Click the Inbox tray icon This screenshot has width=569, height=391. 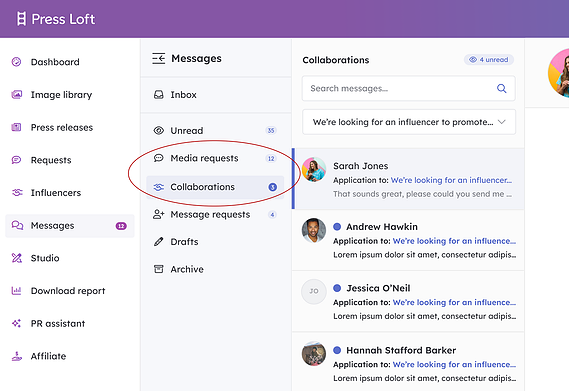point(159,95)
